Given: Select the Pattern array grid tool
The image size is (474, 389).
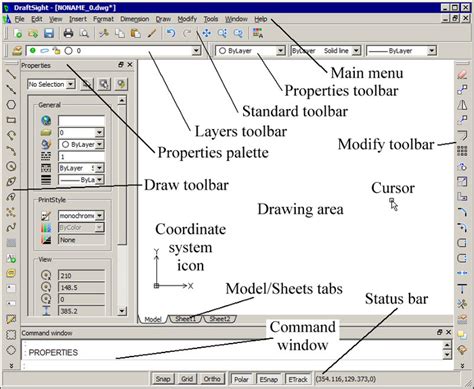Looking at the screenshot, I should (462, 151).
